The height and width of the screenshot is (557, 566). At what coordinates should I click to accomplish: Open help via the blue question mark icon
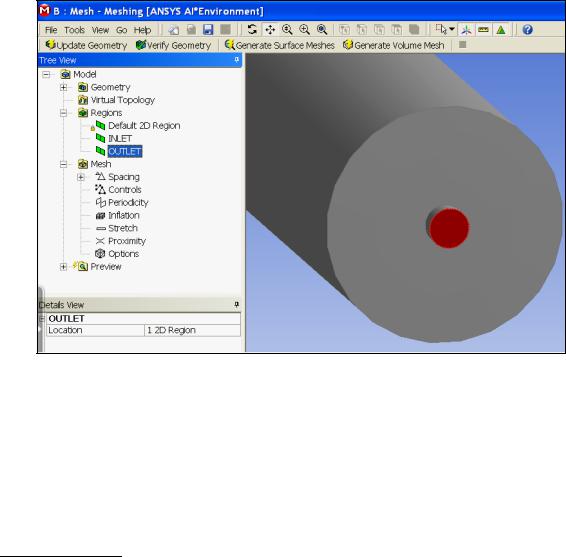[x=527, y=30]
